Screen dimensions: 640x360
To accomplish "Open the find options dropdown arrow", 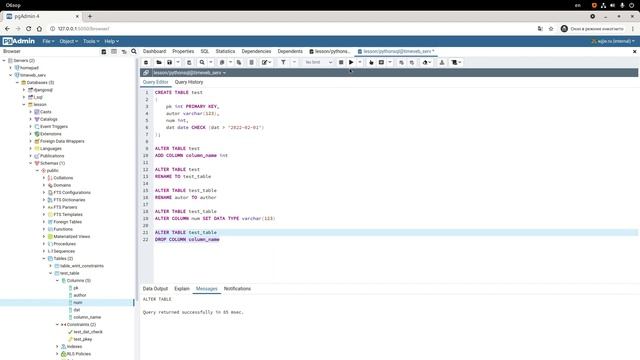I will pos(211,62).
